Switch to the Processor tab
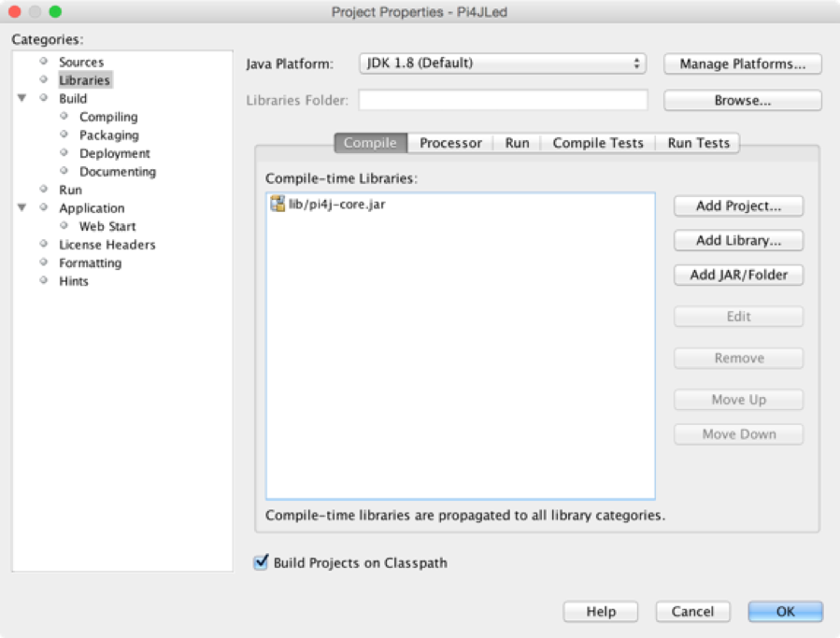 [450, 143]
